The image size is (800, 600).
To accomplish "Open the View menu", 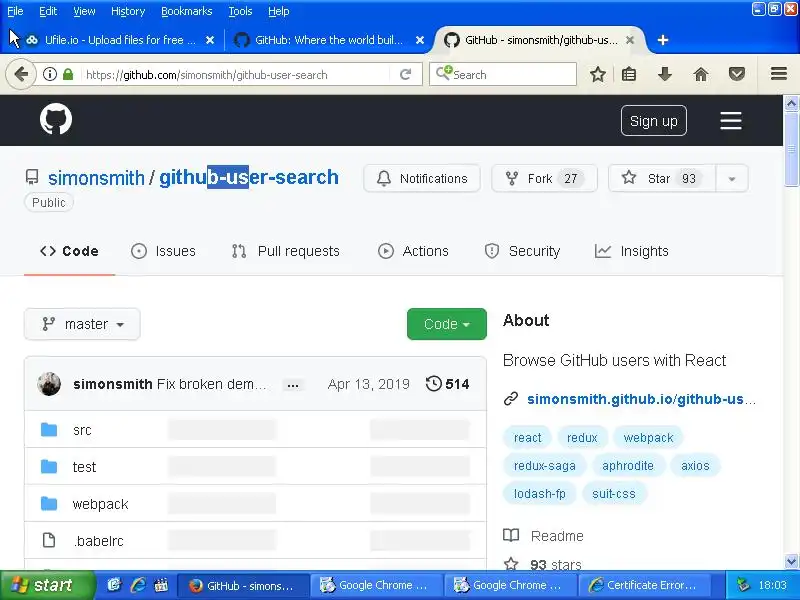I will tap(84, 11).
